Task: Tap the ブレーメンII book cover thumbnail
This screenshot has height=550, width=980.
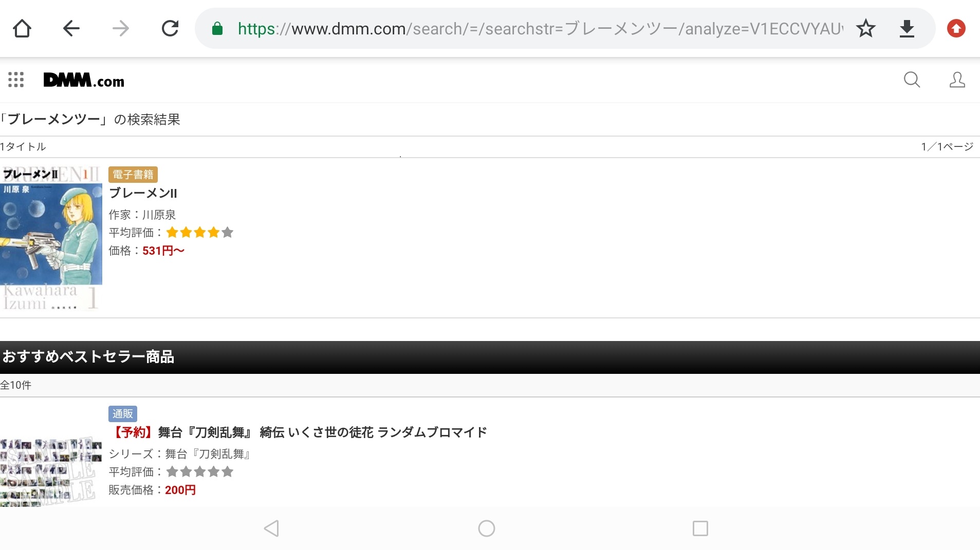Action: pos(51,238)
